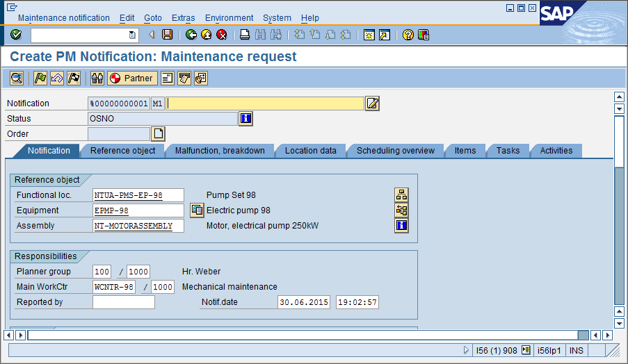Viewport: 628px width, 364px height.
Task: Switch to the Items tab
Action: pos(465,151)
